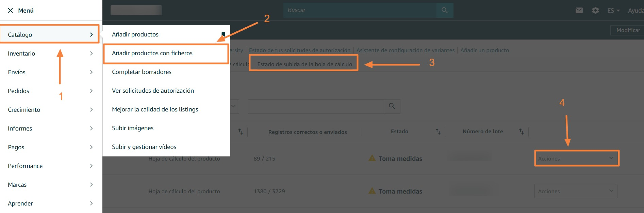Screen dimensions: 644x213
Task: Expand the Inventario submenu
Action: [x=51, y=54]
